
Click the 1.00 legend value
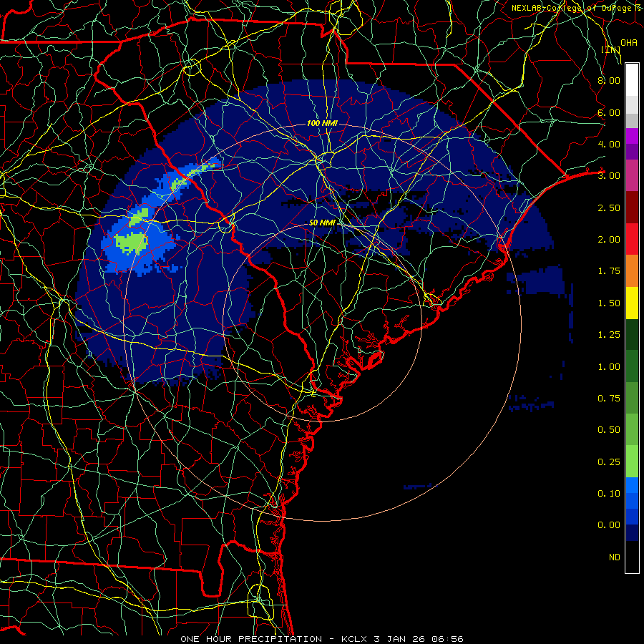tap(609, 367)
